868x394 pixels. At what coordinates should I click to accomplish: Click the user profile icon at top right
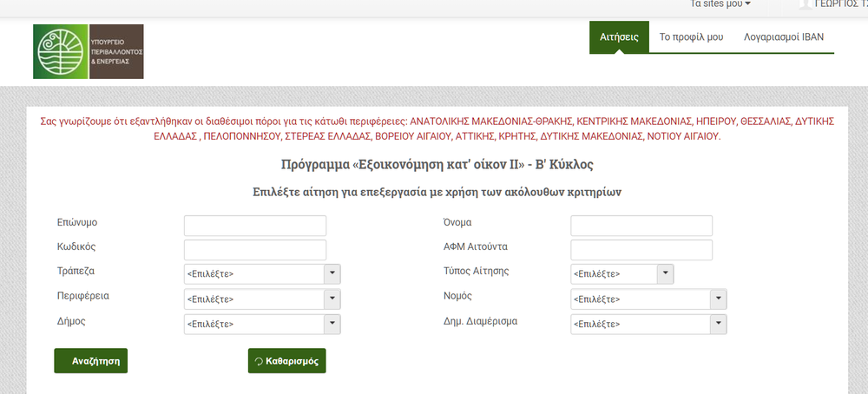tap(805, 4)
